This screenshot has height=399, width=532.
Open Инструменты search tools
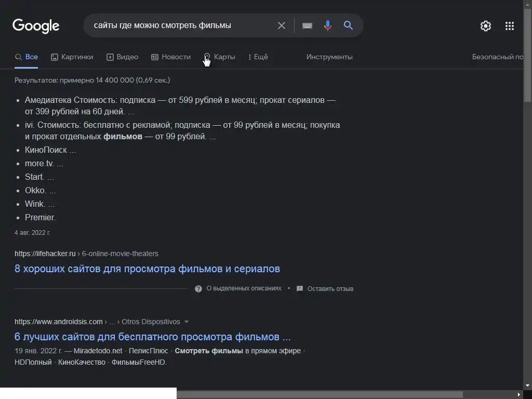coord(329,57)
